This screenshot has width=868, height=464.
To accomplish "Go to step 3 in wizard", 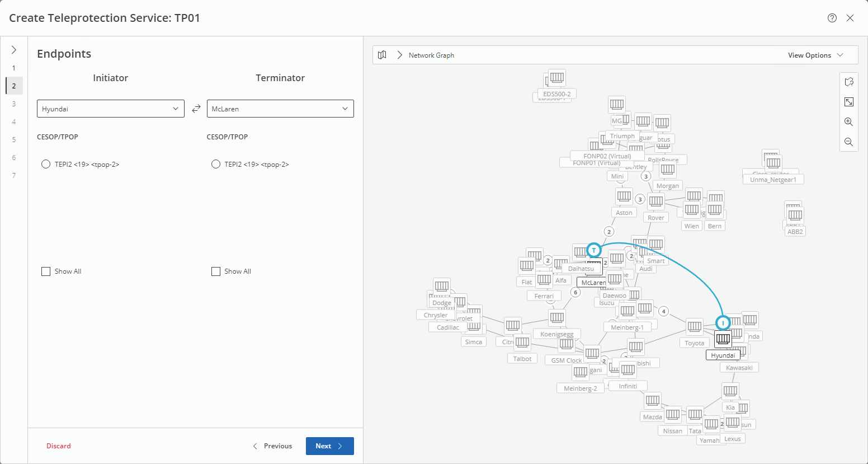I will pyautogui.click(x=14, y=104).
